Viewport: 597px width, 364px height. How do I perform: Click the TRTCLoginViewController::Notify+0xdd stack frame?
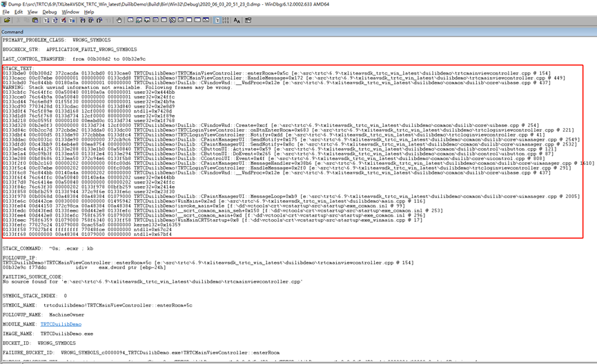274,134
